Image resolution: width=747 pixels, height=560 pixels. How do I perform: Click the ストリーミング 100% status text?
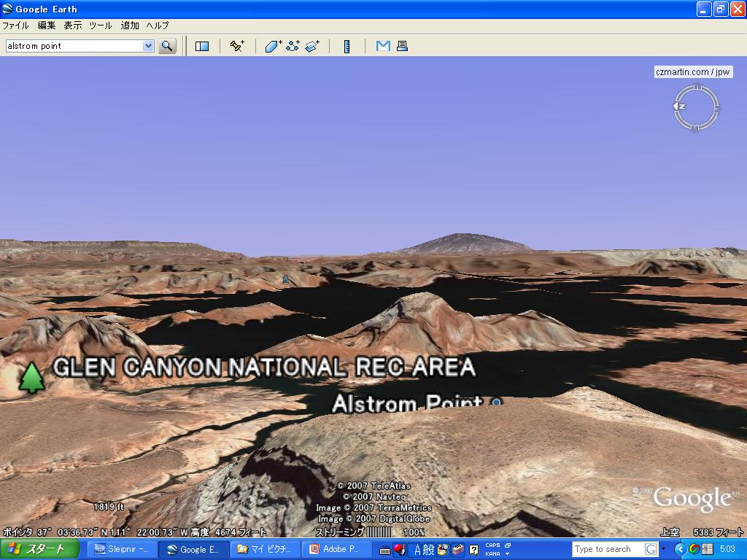[x=370, y=532]
